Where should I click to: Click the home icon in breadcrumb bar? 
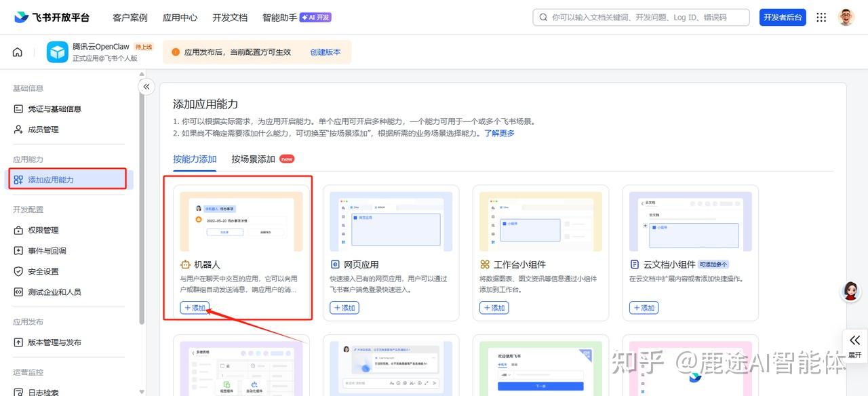coord(18,52)
